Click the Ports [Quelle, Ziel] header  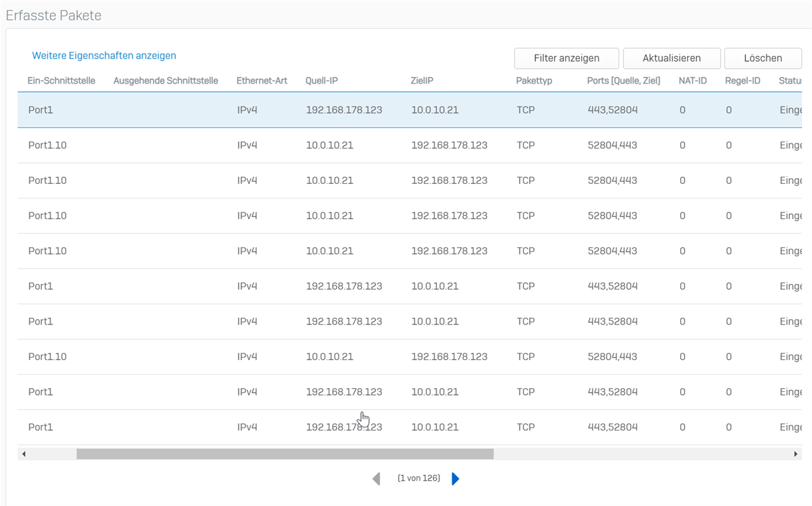point(624,81)
